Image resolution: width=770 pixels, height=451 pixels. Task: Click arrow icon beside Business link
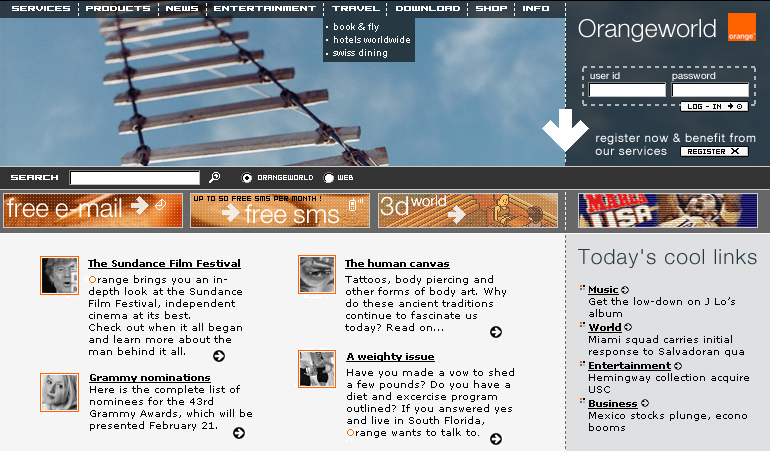pos(645,403)
